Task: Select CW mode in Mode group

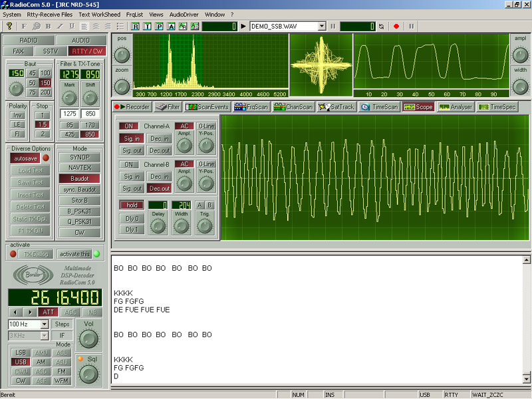Action: [80, 233]
